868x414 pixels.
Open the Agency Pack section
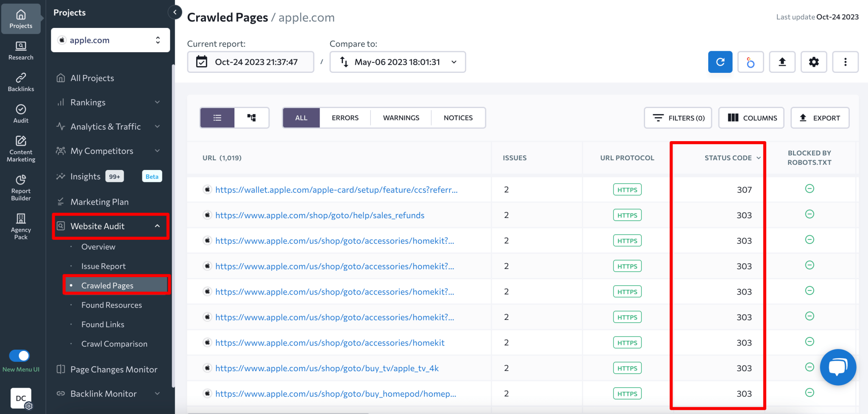tap(20, 225)
